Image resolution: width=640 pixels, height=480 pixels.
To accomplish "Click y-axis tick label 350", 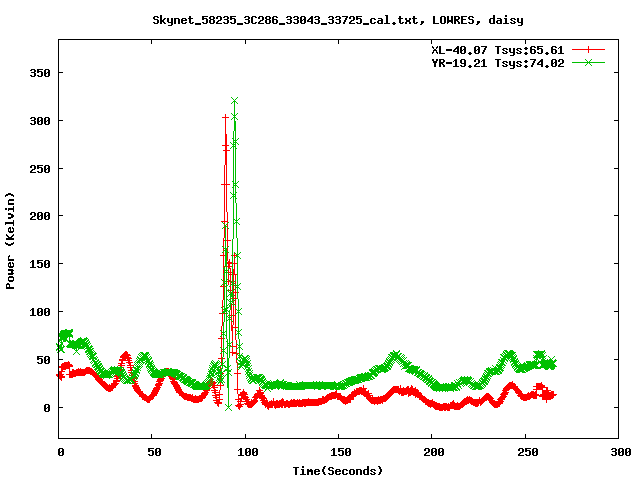I will coord(40,73).
